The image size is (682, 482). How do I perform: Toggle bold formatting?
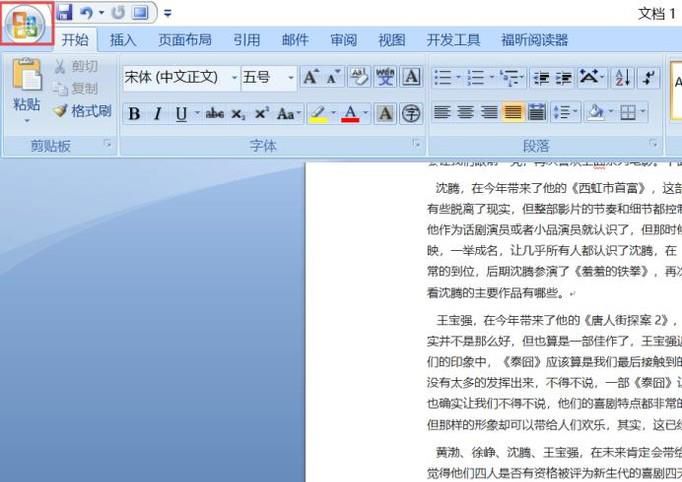click(x=134, y=114)
